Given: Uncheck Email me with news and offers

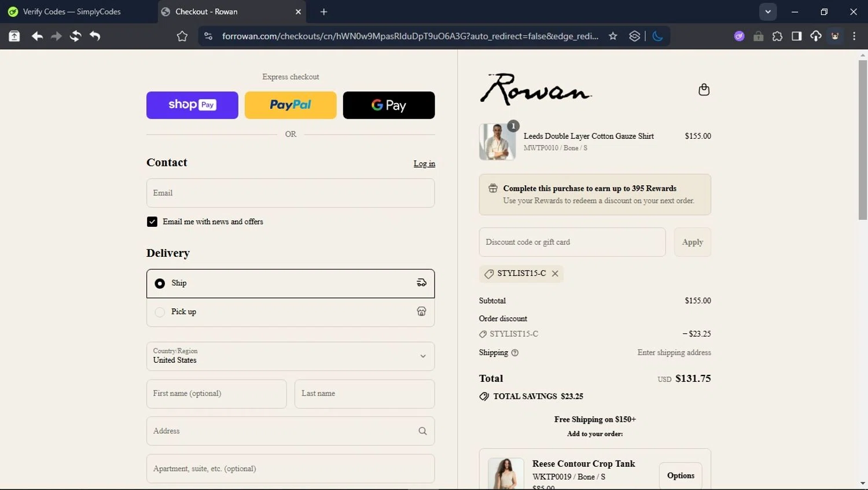Looking at the screenshot, I should [152, 222].
